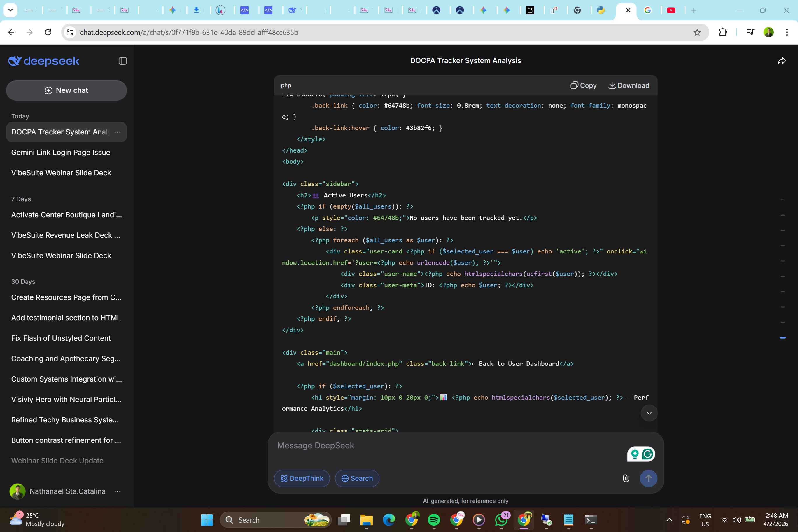Open Spotify from the taskbar
The height and width of the screenshot is (532, 798).
(x=434, y=520)
